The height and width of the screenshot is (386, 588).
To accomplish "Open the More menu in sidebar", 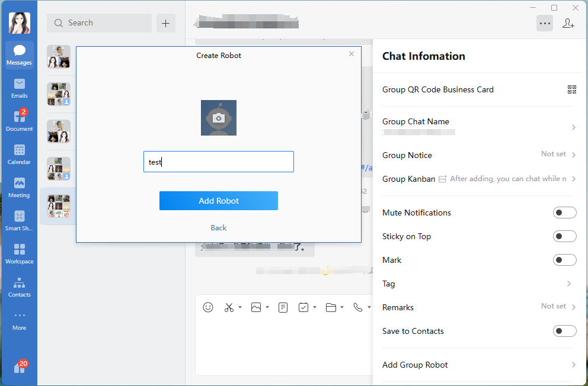I will [20, 320].
